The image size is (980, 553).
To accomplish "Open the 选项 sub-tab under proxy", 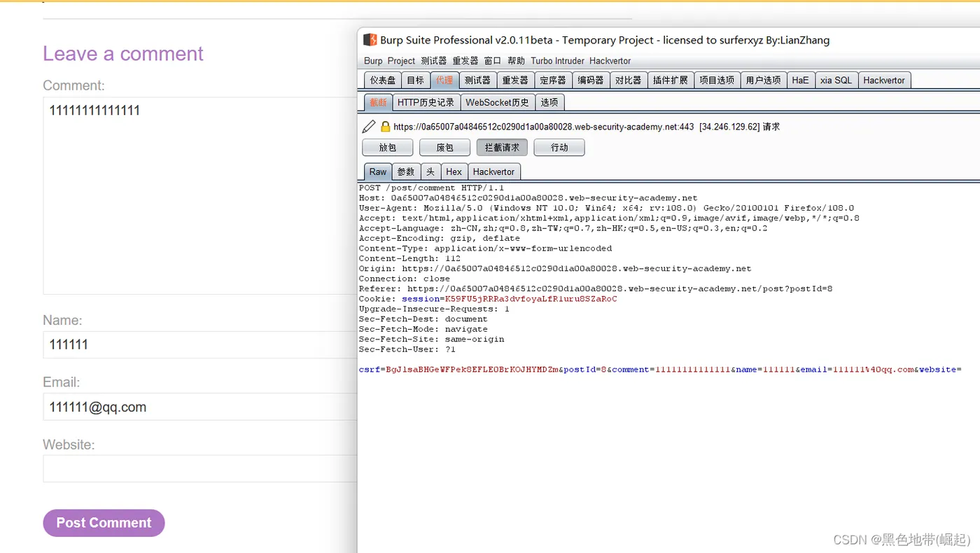I will point(549,102).
